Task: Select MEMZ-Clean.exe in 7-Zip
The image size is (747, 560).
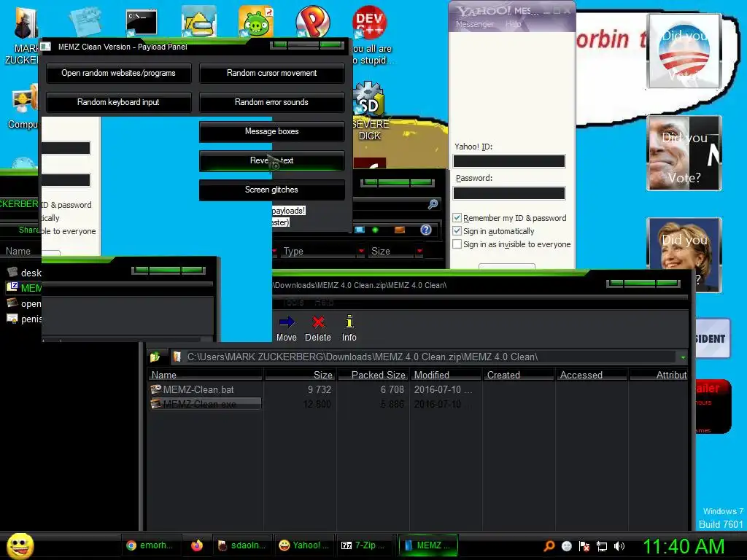Action: tap(205, 404)
